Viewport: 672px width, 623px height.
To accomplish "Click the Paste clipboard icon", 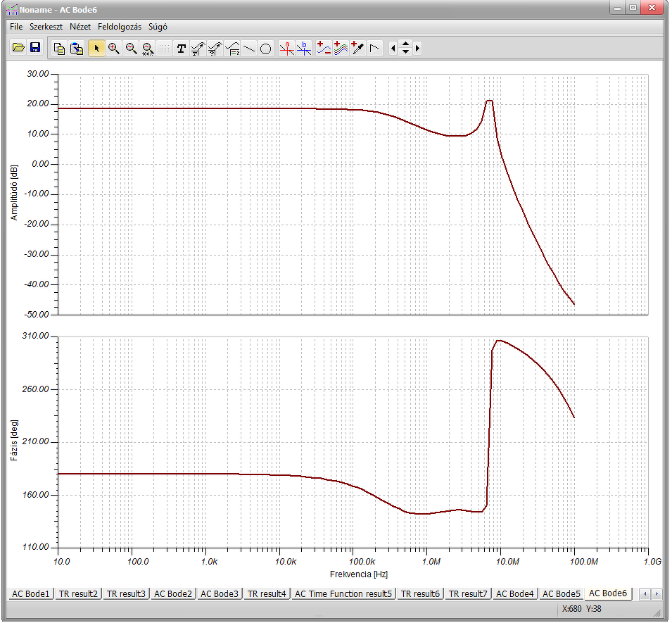I will (x=76, y=49).
